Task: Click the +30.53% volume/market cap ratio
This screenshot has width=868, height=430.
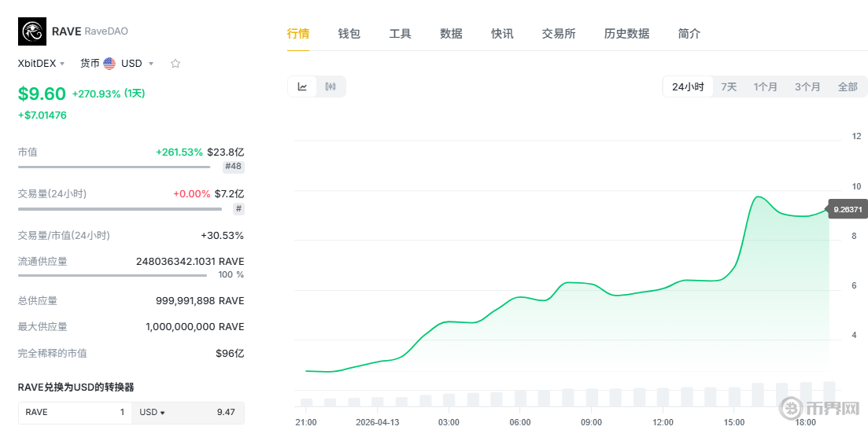Action: pos(222,236)
